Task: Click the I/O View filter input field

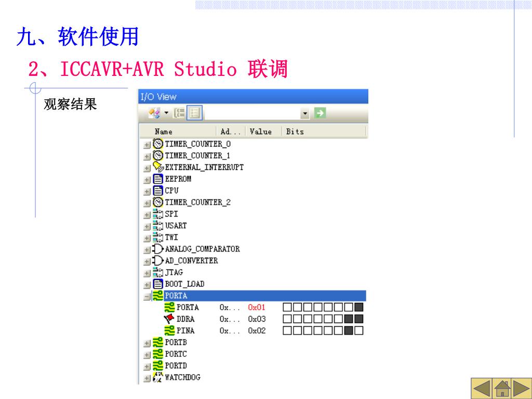Action: (253, 113)
